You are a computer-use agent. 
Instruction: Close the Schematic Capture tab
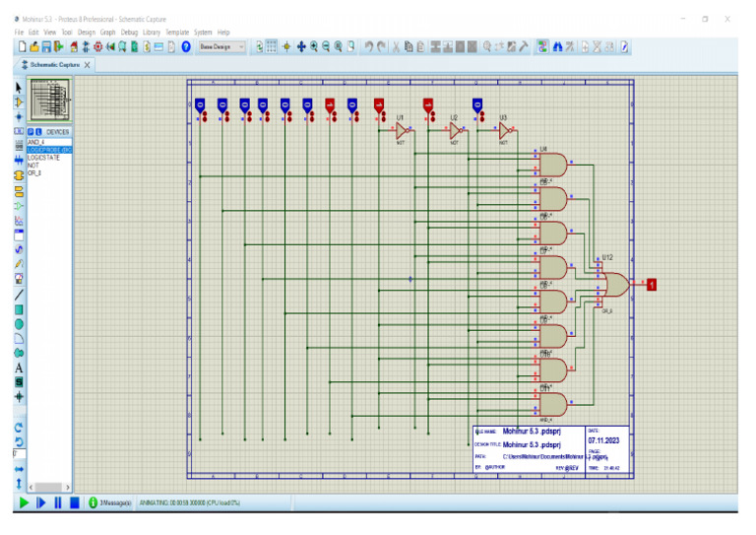pos(88,65)
